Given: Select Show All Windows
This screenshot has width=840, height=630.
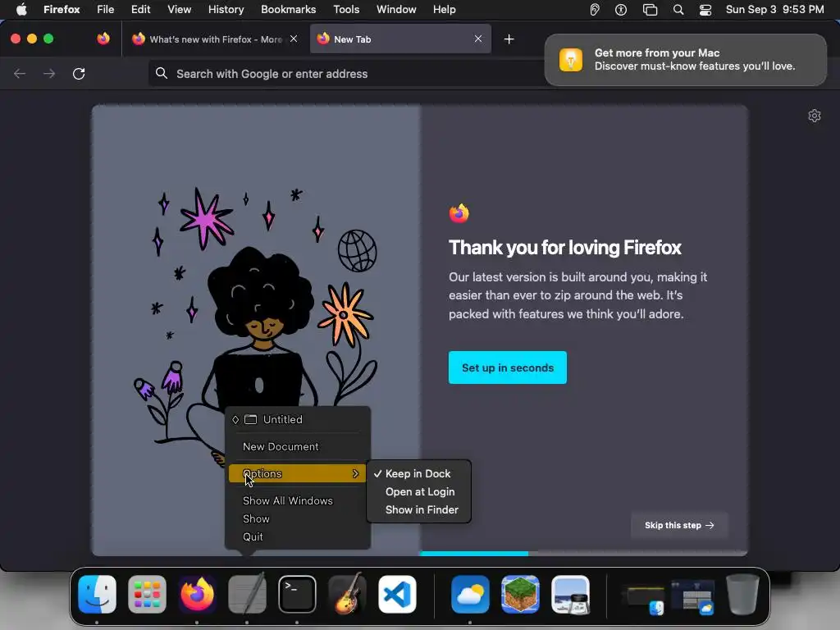Looking at the screenshot, I should [297, 501].
